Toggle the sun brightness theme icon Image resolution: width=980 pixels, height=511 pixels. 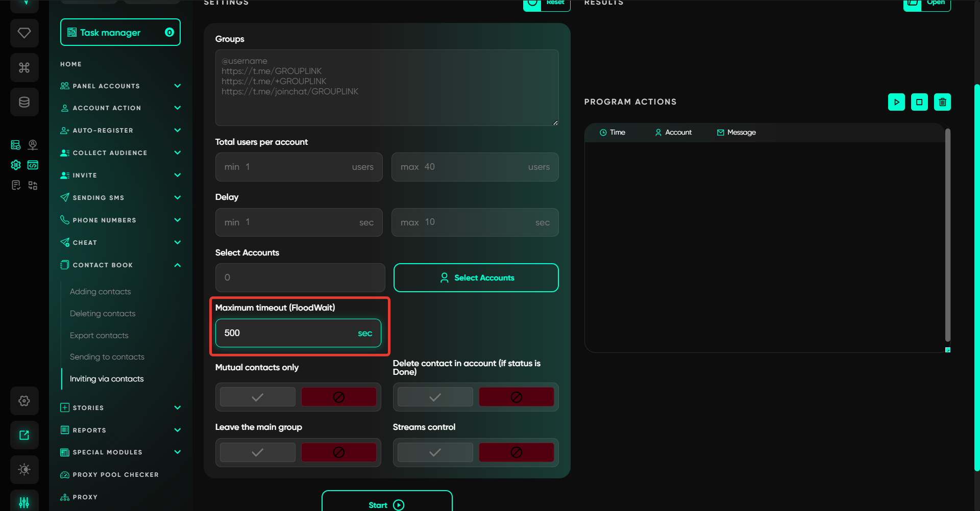[24, 469]
